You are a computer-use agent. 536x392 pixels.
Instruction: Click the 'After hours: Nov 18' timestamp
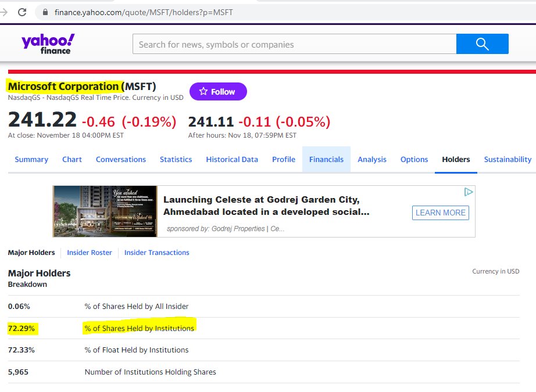tap(242, 135)
